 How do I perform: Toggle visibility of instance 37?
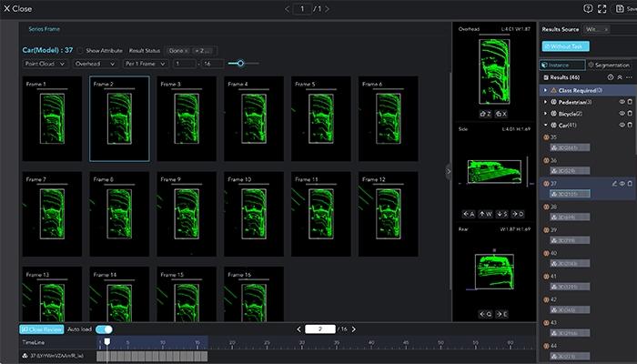pos(622,184)
